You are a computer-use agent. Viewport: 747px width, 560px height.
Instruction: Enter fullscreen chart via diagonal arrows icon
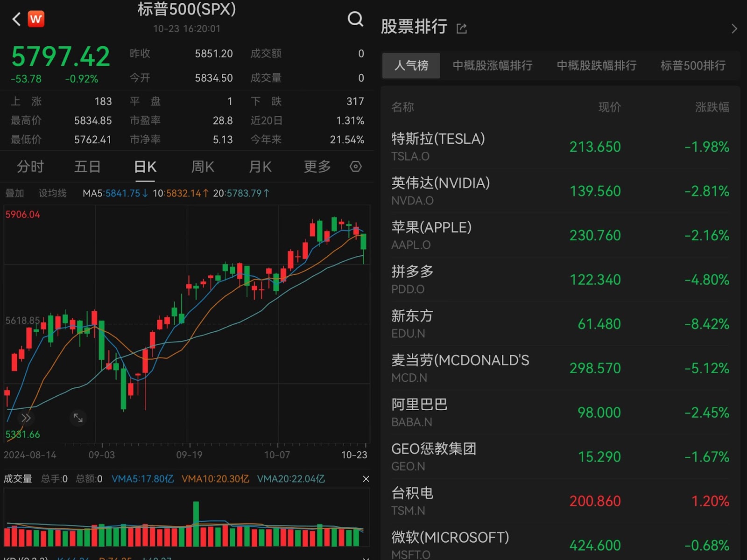78,418
